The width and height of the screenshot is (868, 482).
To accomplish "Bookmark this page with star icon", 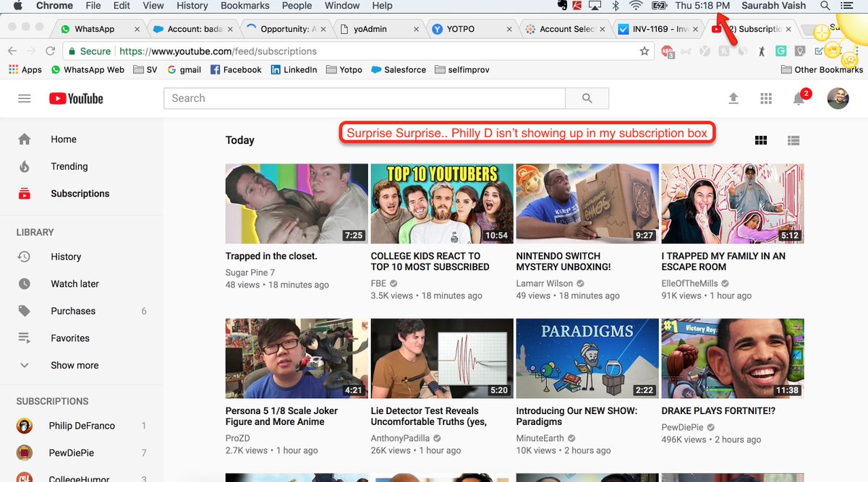I will 644,51.
